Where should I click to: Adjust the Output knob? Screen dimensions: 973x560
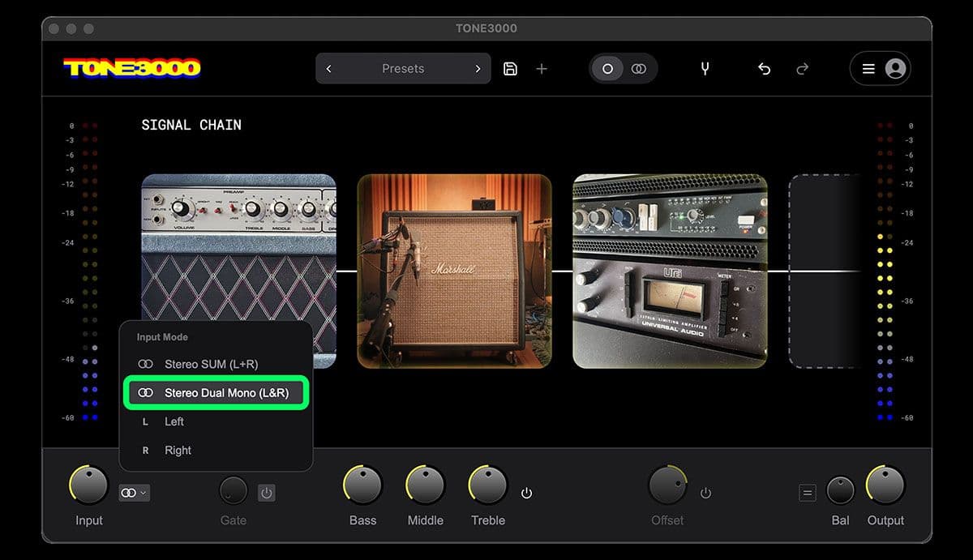click(x=885, y=485)
